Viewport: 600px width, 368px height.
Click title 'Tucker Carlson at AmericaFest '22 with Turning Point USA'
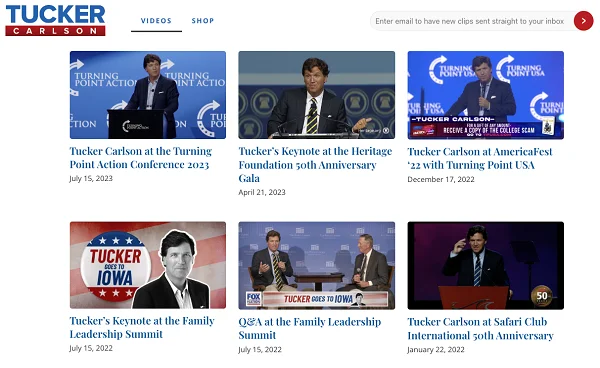pyautogui.click(x=480, y=158)
